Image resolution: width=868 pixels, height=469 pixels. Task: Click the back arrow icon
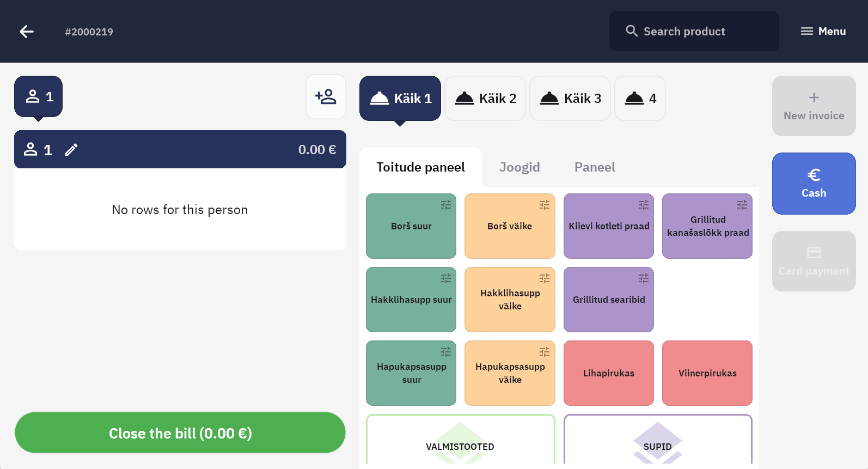(x=27, y=32)
